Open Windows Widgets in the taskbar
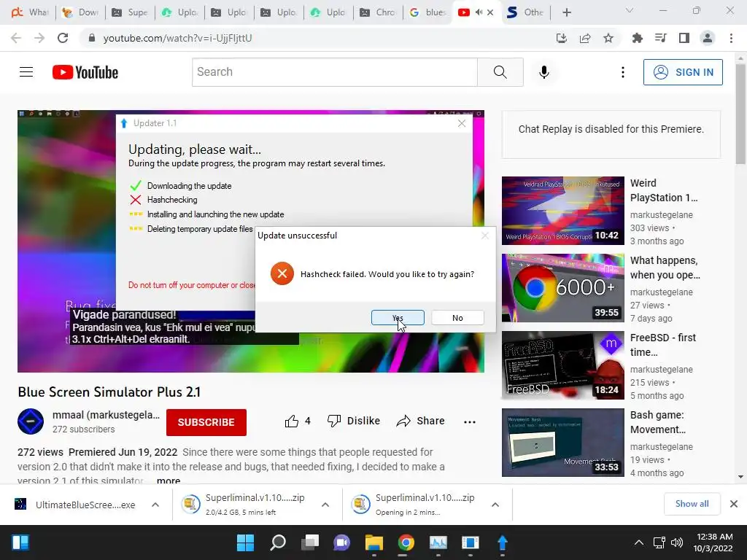The image size is (747, 560). pyautogui.click(x=20, y=542)
